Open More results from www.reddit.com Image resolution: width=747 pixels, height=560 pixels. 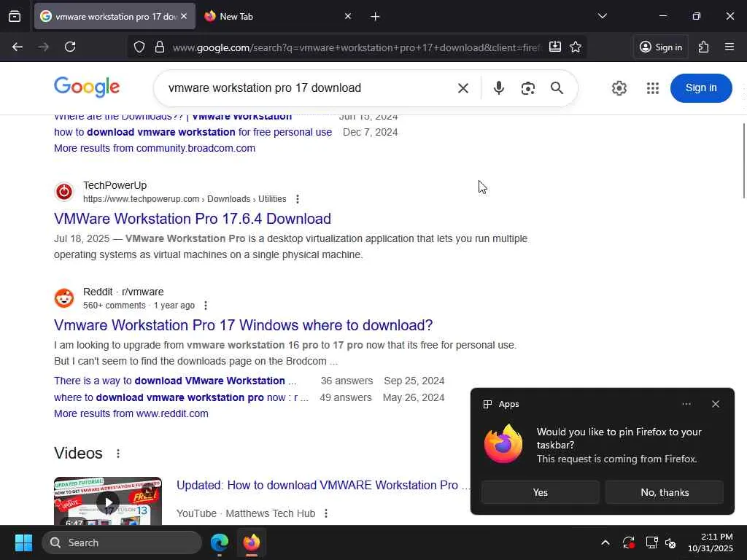coord(131,413)
